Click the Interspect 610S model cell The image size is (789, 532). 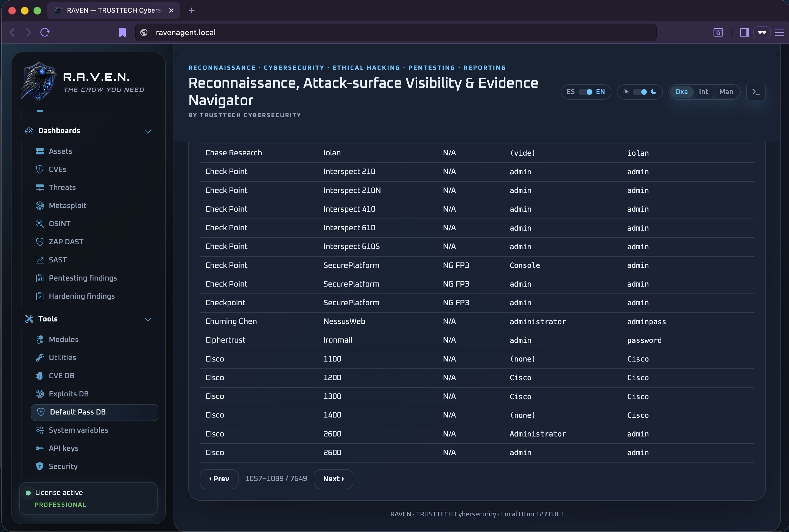351,246
